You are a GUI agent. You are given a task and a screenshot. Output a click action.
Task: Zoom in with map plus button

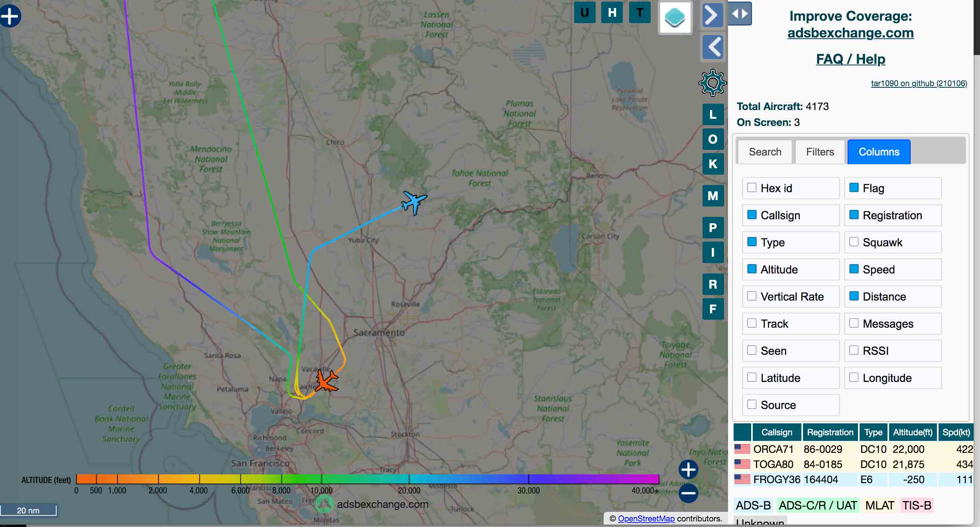click(688, 470)
